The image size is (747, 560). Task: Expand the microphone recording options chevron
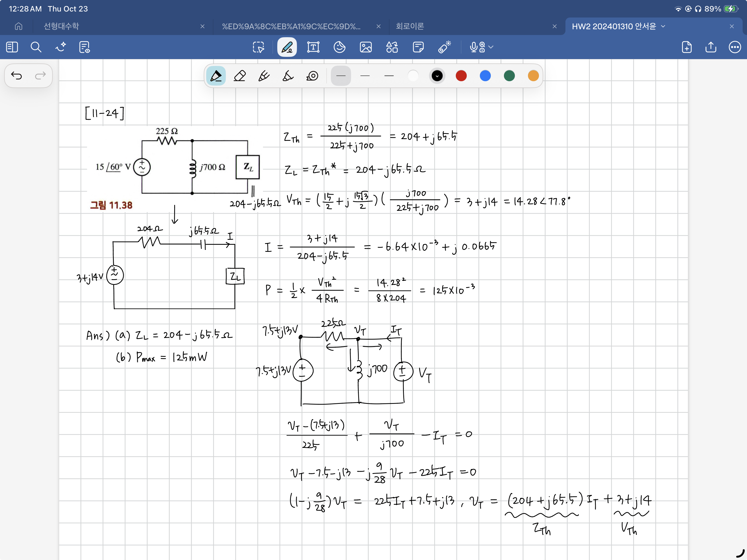491,47
